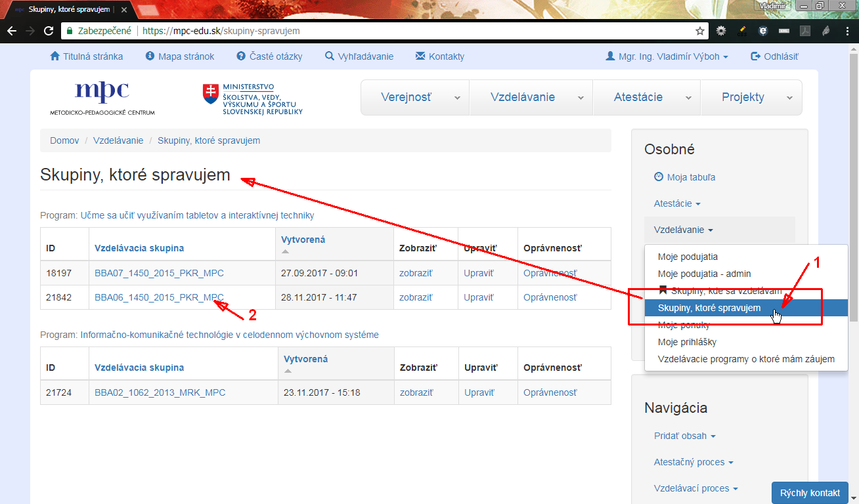Expand the Mgr. Ing. Vladimír Výboh user dropdown
The height and width of the screenshot is (504, 859).
667,56
